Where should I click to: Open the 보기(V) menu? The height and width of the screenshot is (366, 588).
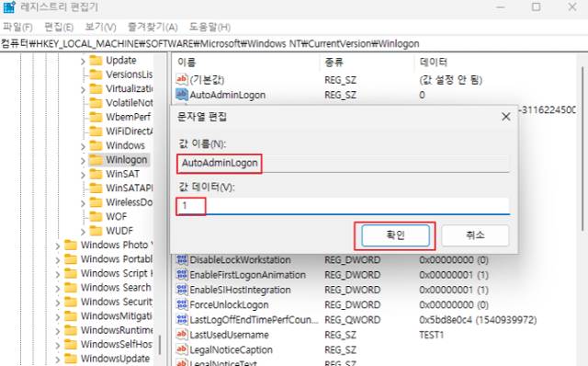coord(100,27)
